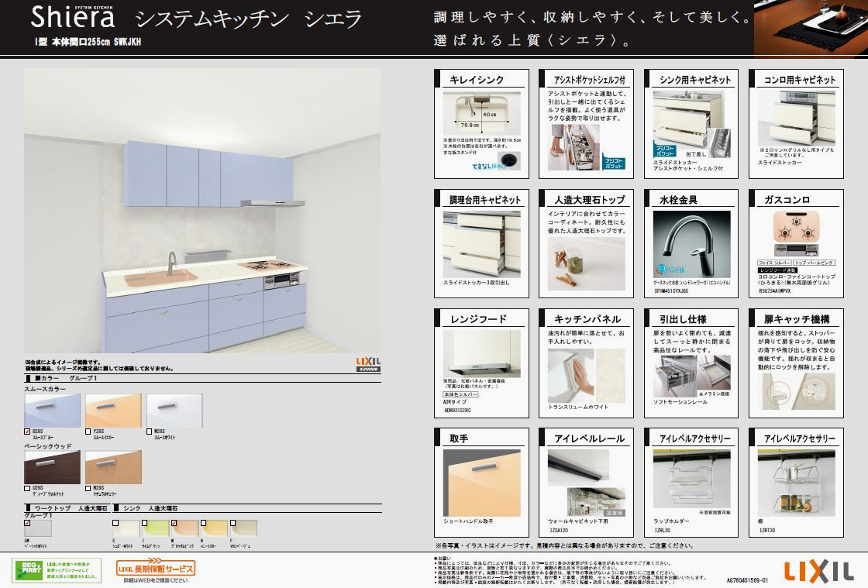Viewport: 868px width, 588px height.
Task: Click the 引出し仕様 card title
Action: 683,319
